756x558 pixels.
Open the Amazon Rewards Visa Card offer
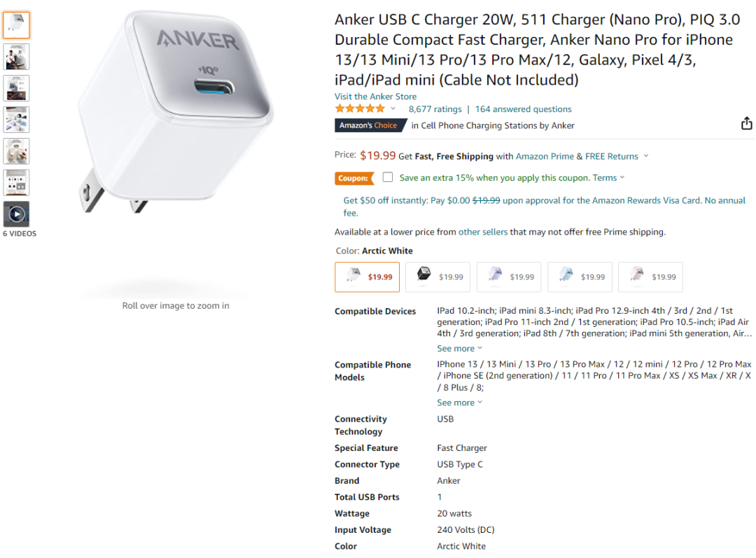click(x=545, y=207)
